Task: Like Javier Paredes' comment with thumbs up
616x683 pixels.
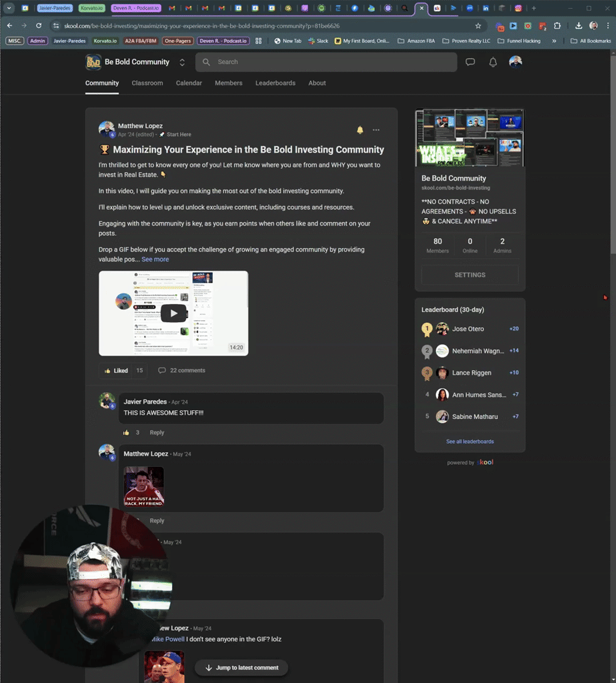Action: (x=127, y=432)
